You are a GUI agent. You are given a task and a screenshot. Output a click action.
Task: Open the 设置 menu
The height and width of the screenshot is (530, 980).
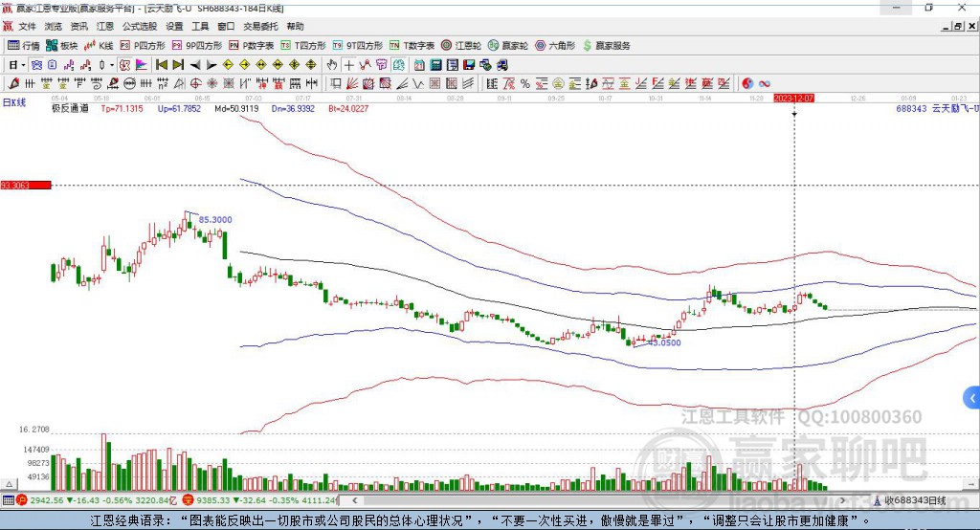(x=174, y=26)
